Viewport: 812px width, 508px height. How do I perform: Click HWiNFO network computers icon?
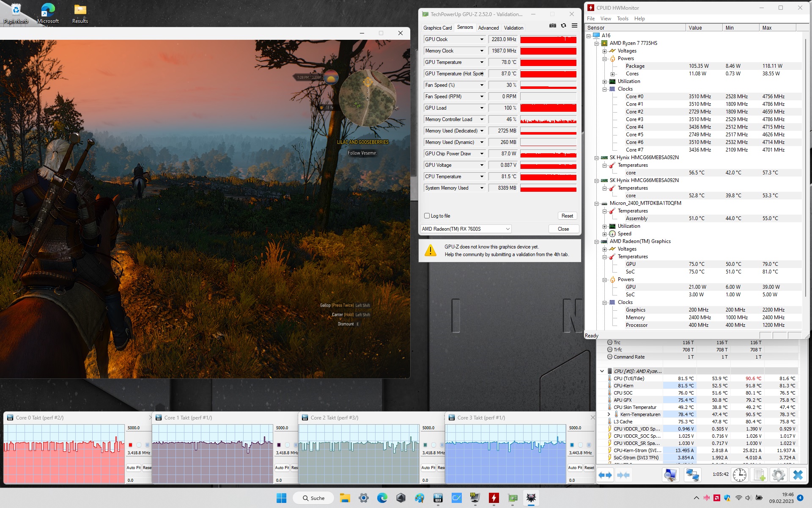pos(692,475)
